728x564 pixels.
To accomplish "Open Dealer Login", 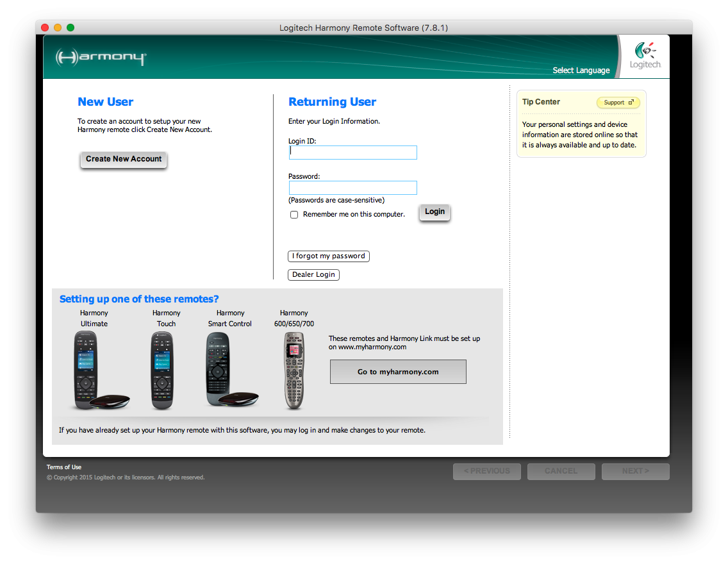I will tap(313, 274).
